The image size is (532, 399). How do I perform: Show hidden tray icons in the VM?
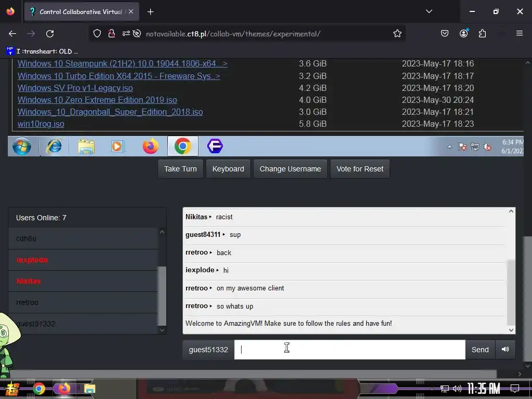(449, 147)
